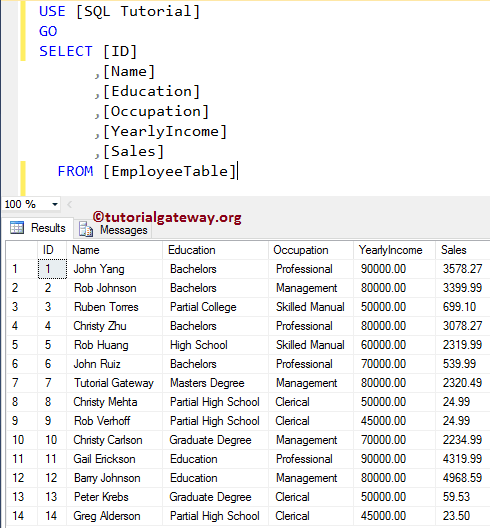Click the FROM keyword in editor
The height and width of the screenshot is (528, 490).
[x=75, y=171]
